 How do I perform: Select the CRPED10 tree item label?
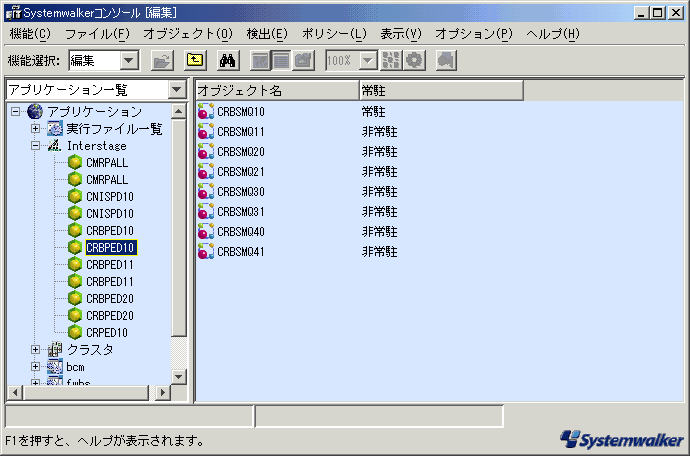click(x=107, y=333)
